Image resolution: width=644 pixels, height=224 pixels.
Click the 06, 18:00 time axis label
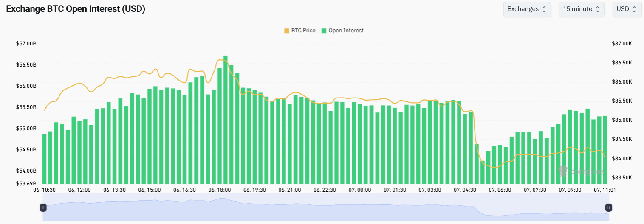pos(220,190)
